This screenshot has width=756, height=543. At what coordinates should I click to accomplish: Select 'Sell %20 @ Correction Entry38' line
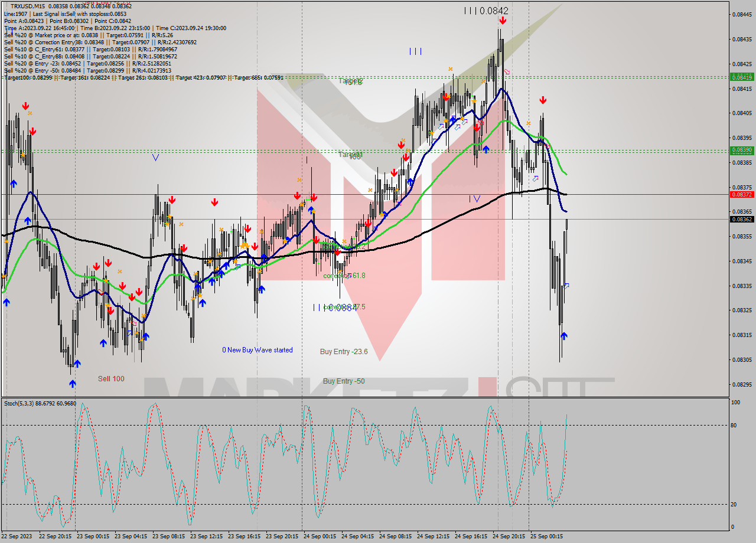tap(100, 42)
